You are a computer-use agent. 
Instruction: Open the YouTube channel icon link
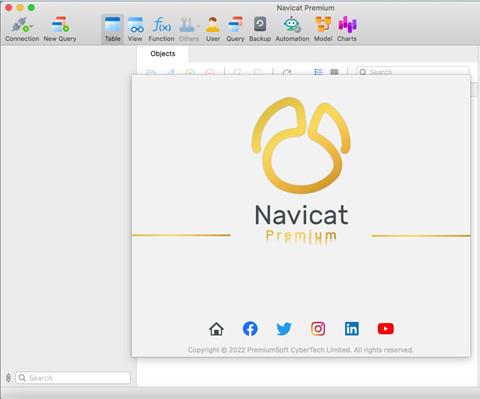[386, 329]
